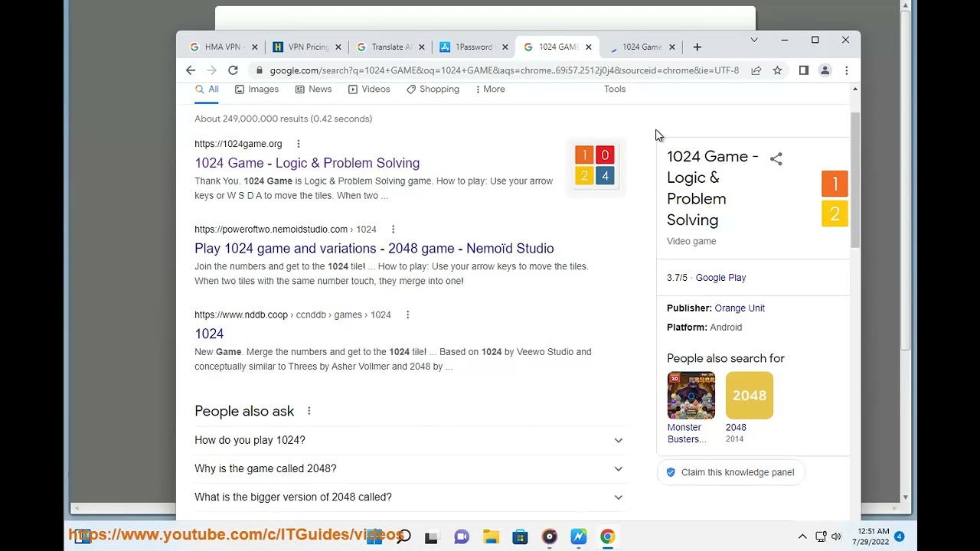
Task: Open People also ask options menu
Action: coord(309,412)
